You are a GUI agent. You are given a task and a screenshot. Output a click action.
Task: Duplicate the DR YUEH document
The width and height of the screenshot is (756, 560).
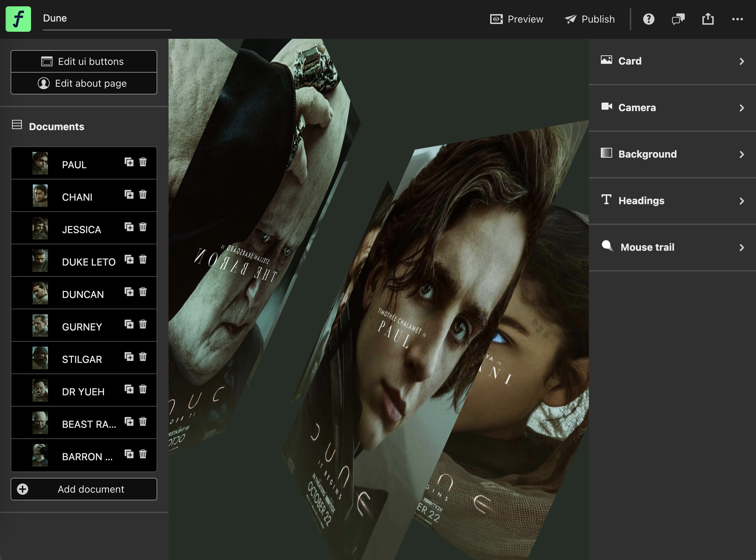(129, 389)
